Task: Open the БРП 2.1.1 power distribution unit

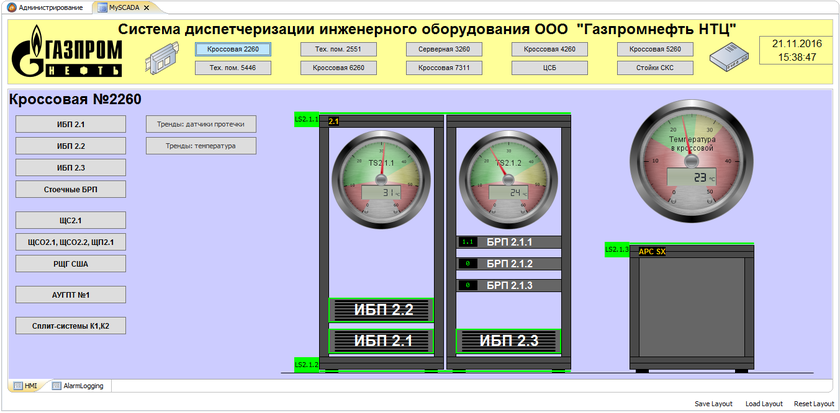Action: click(x=510, y=242)
